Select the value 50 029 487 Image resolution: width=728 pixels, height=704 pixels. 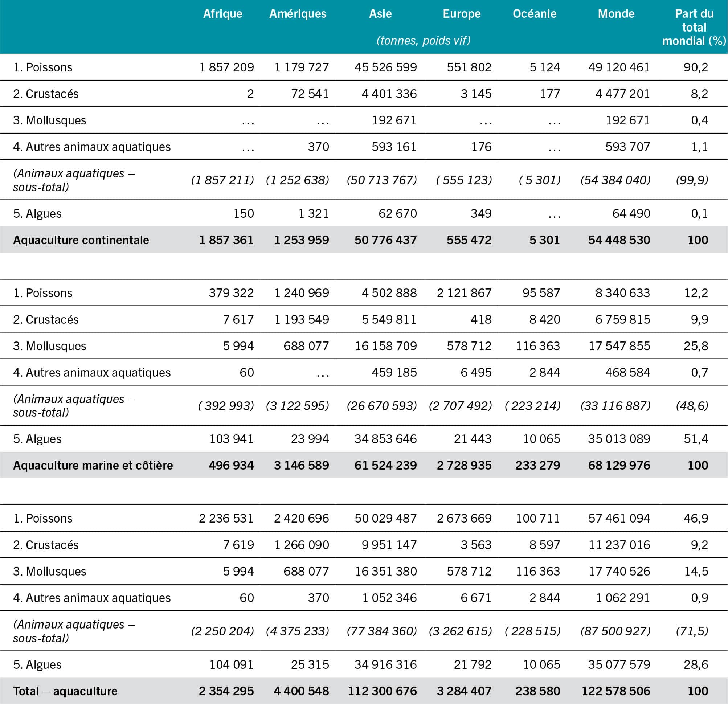[x=385, y=518]
